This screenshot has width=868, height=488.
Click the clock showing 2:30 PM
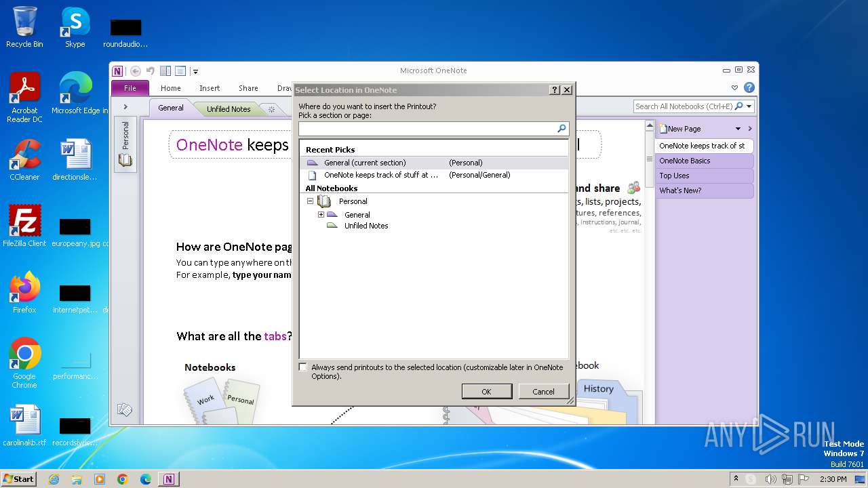833,479
